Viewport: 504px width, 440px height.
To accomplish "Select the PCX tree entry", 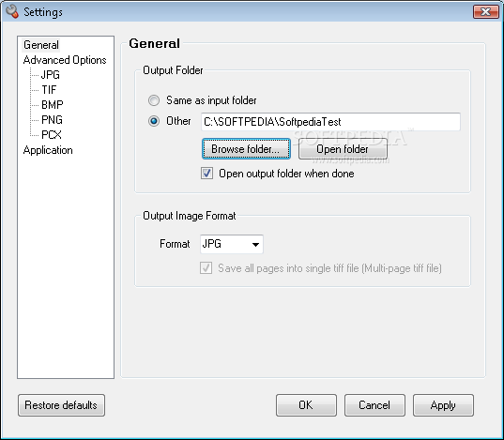I will [x=52, y=135].
